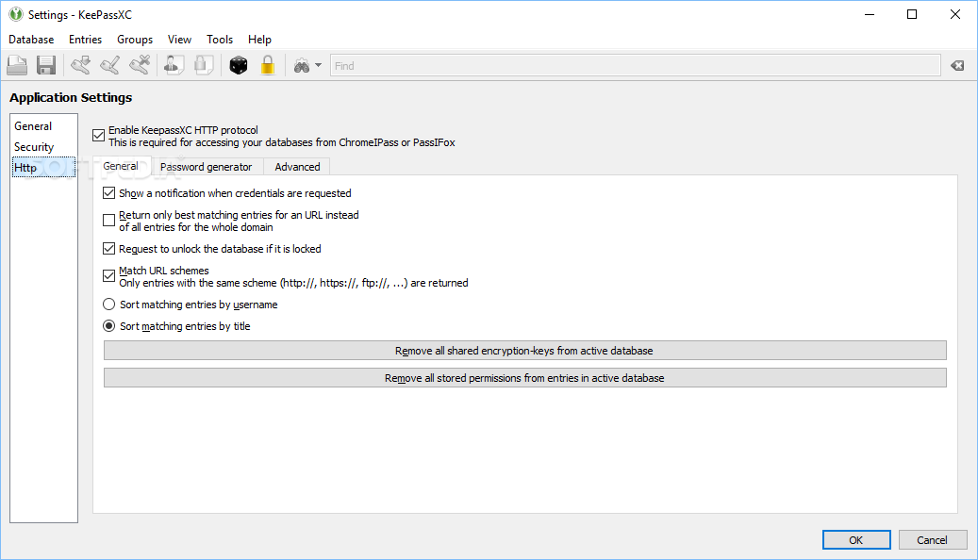Image resolution: width=978 pixels, height=560 pixels.
Task: Click into the Find search field
Action: pos(635,65)
